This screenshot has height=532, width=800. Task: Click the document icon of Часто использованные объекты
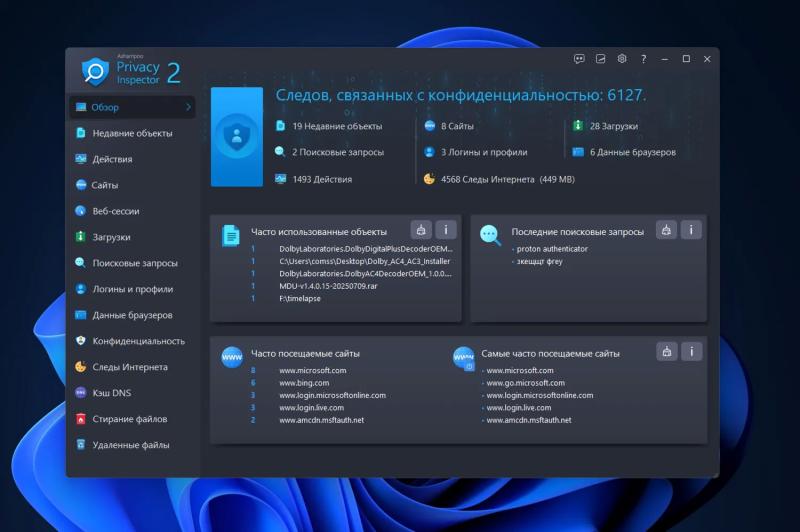(x=231, y=236)
